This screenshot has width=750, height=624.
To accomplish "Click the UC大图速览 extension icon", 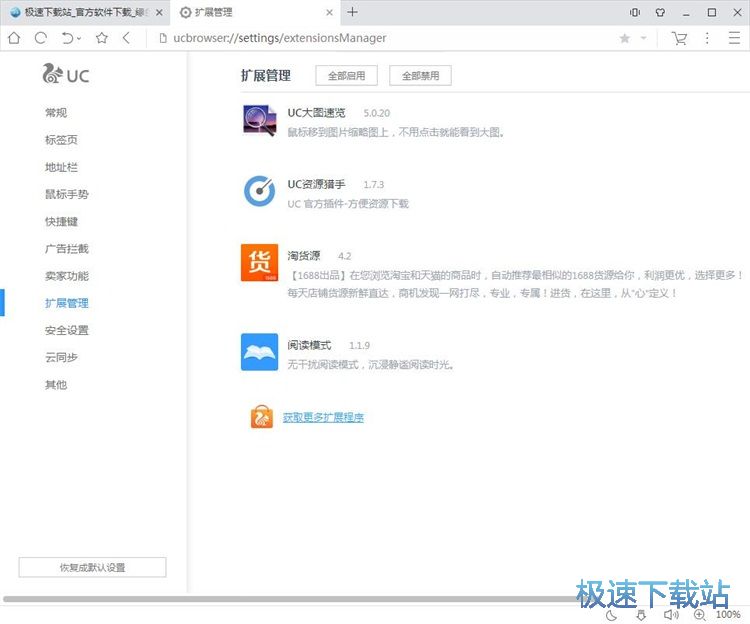I will pyautogui.click(x=260, y=120).
